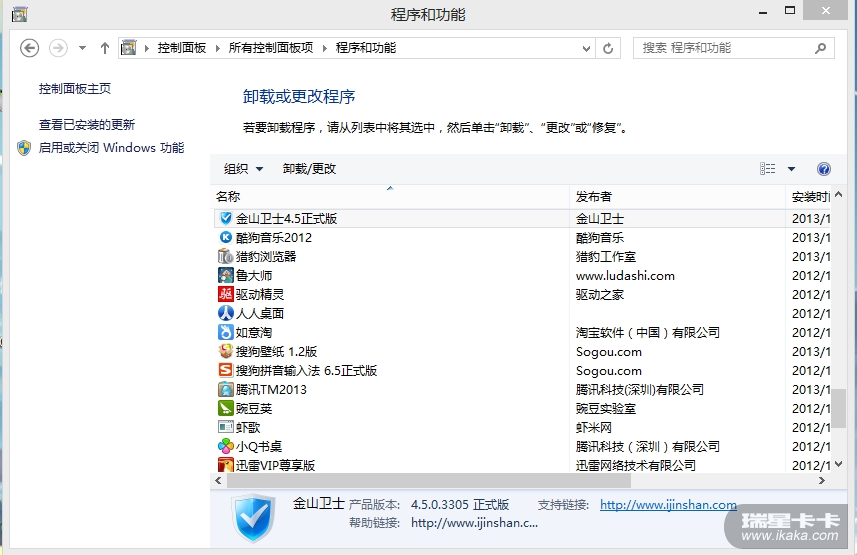Click publisher 驱动之家 cell
This screenshot has width=857, height=555.
pyautogui.click(x=600, y=295)
